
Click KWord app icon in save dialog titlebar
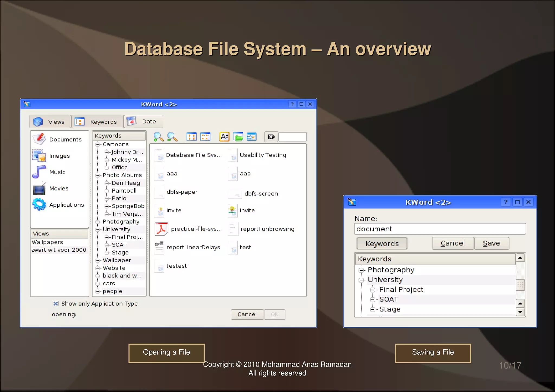[352, 202]
